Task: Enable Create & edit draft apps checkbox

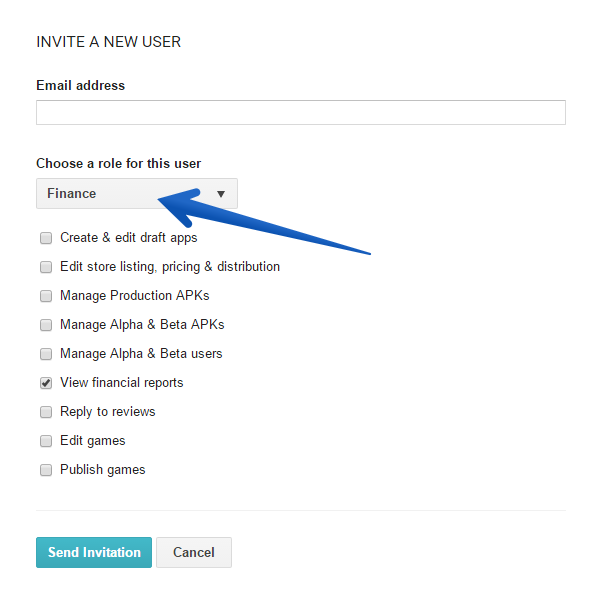Action: click(x=46, y=238)
